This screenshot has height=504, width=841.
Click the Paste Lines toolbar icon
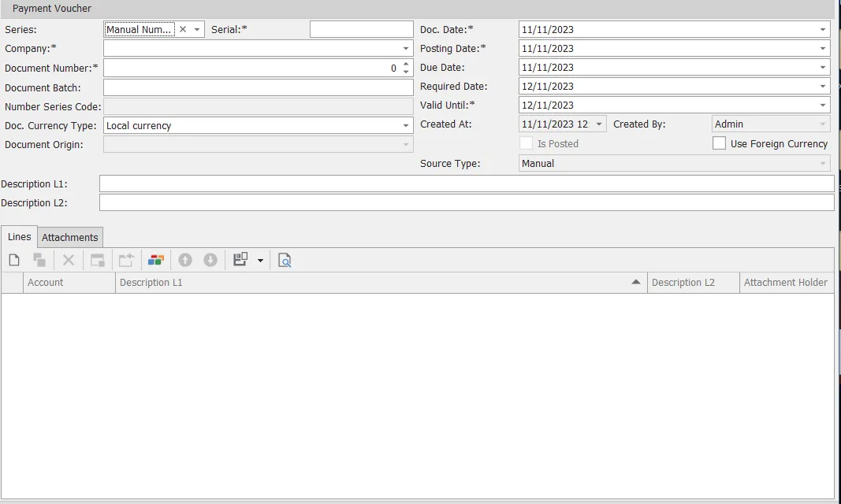[x=96, y=259]
